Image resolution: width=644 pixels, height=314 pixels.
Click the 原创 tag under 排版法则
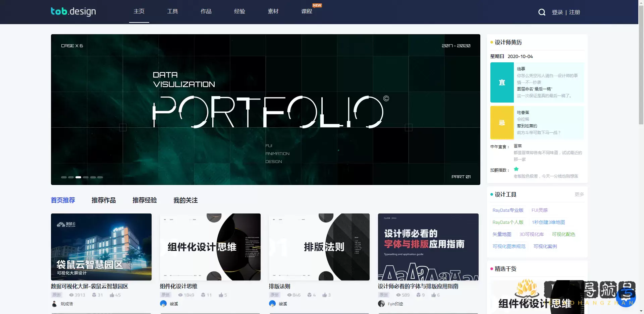pyautogui.click(x=275, y=295)
